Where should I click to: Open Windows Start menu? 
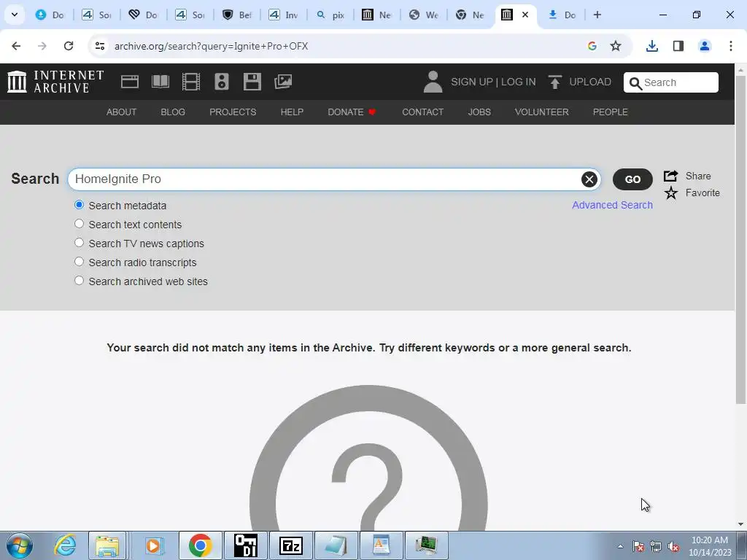[x=19, y=545]
